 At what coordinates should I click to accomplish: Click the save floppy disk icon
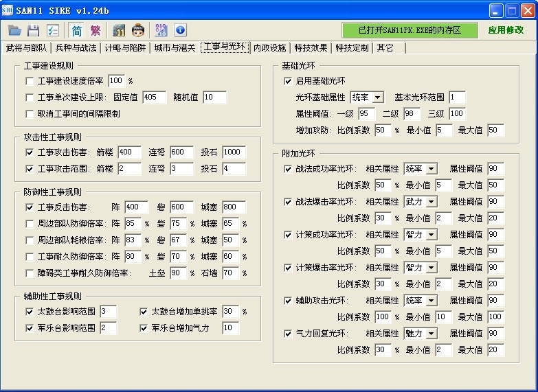point(33,30)
